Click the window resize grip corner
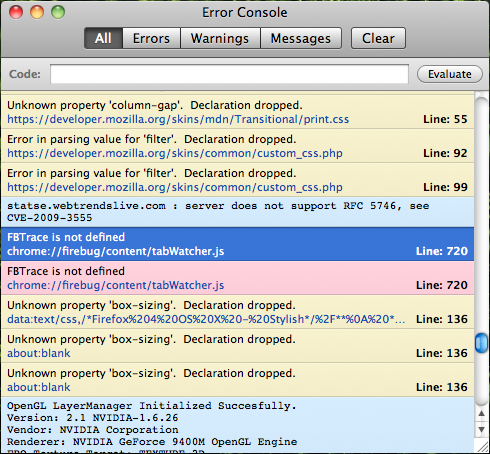The width and height of the screenshot is (490, 454). [482, 447]
